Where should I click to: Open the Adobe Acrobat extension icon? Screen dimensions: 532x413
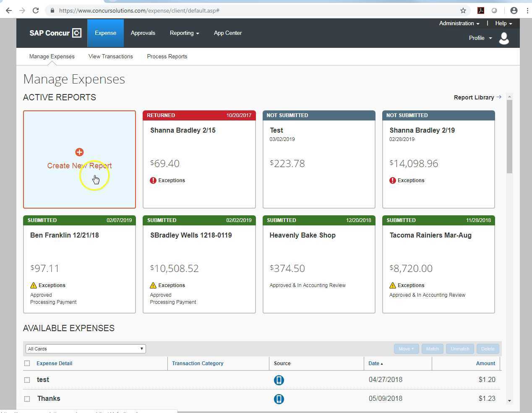click(481, 10)
